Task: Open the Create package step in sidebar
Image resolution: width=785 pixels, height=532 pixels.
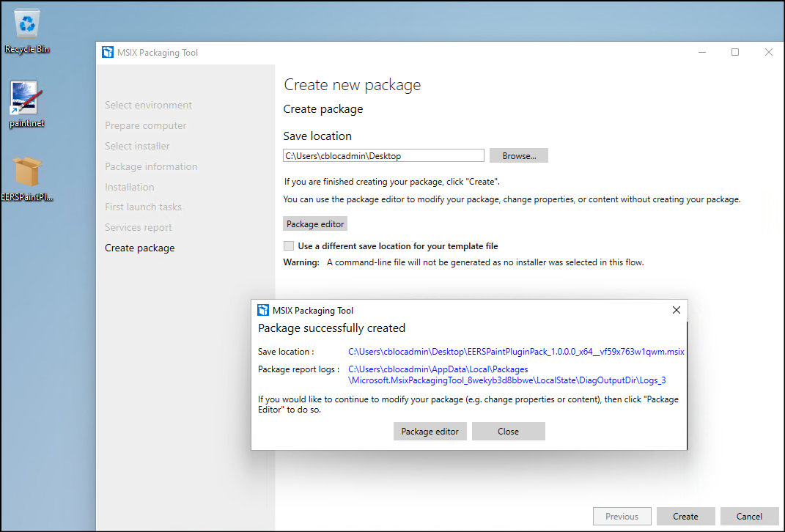Action: pos(139,248)
